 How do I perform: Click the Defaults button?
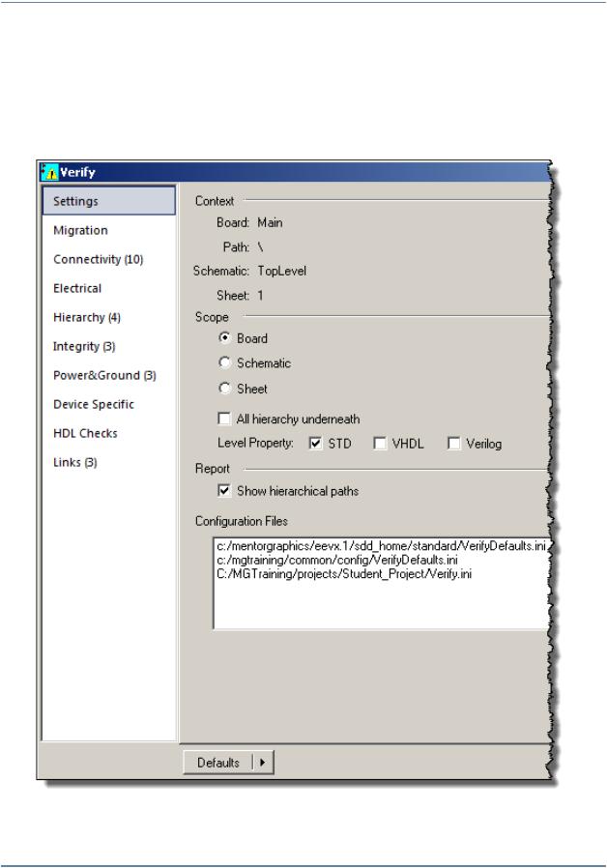(218, 763)
